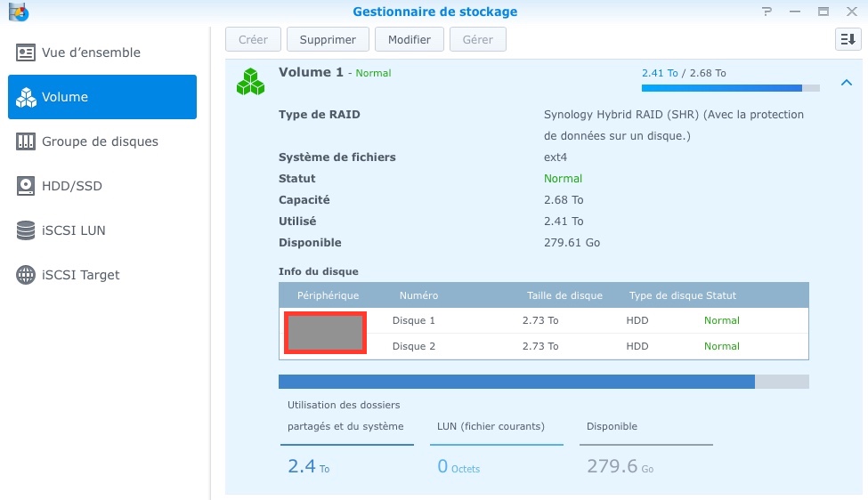Select the Disque 1 row in disk table

click(543, 320)
